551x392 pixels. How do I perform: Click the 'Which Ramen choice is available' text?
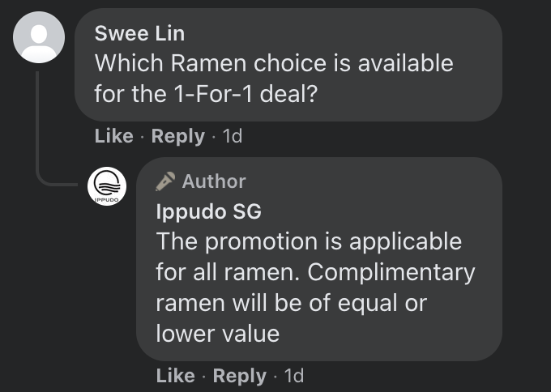click(x=274, y=63)
